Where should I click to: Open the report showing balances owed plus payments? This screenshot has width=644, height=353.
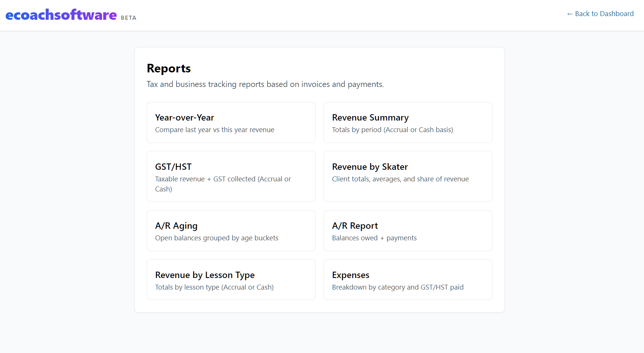(407, 230)
